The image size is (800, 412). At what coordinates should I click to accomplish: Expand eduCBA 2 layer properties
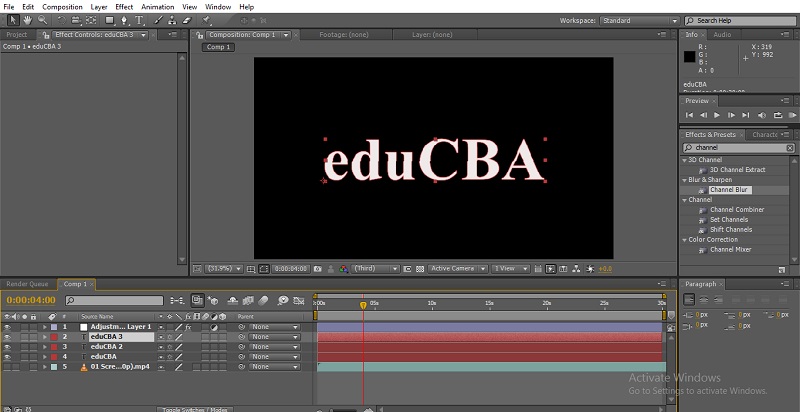[x=45, y=347]
